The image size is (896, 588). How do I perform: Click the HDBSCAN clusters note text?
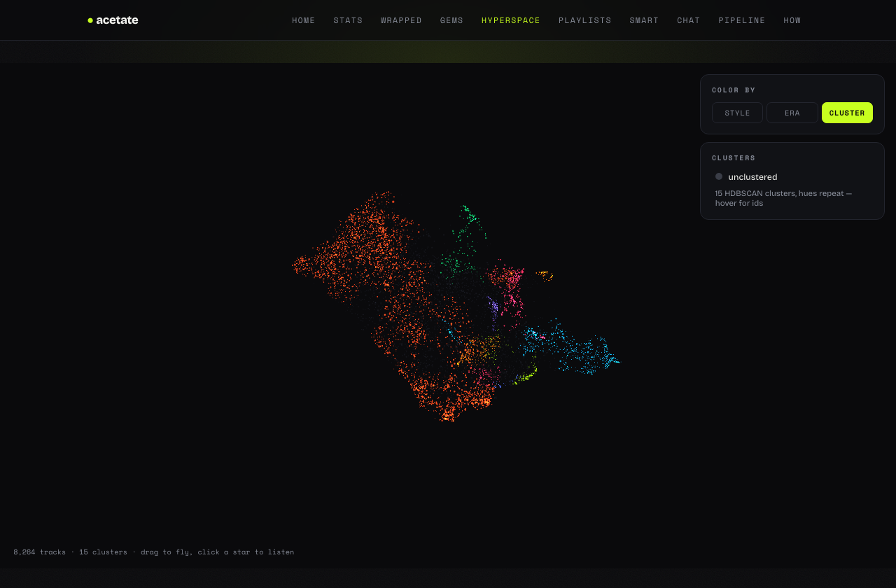(x=783, y=198)
